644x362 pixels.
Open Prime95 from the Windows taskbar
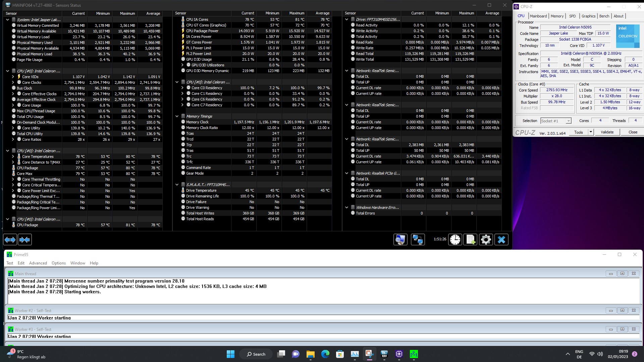tap(414, 354)
